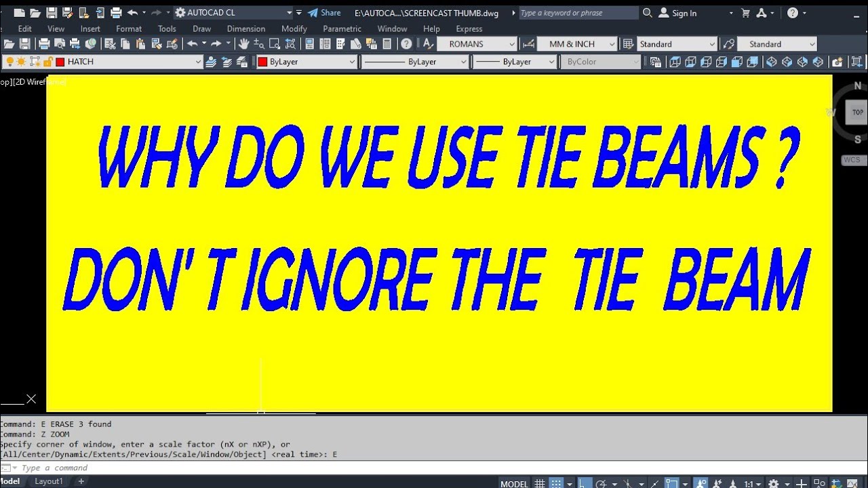Click the Cut to clipboard icon
Viewport: 868px width, 488px height.
110,43
